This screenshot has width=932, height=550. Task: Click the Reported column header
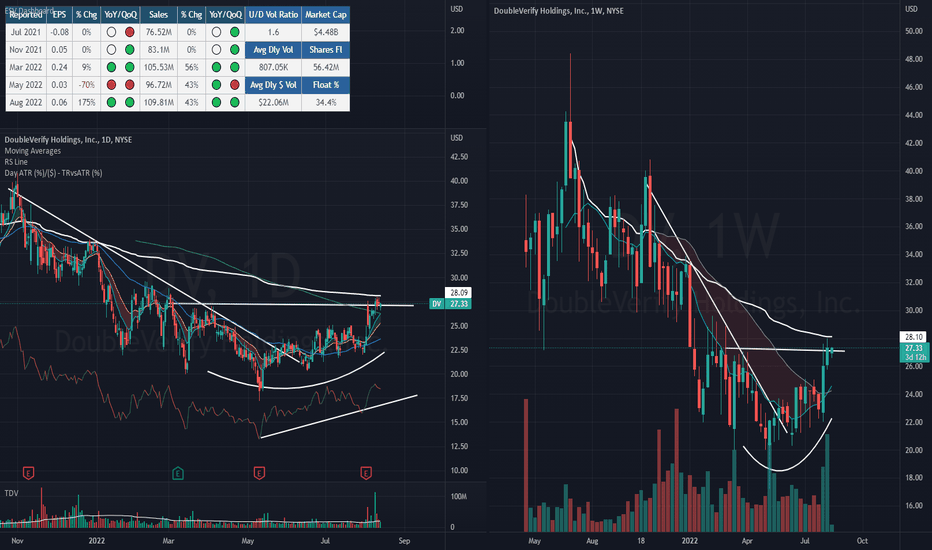pyautogui.click(x=26, y=14)
